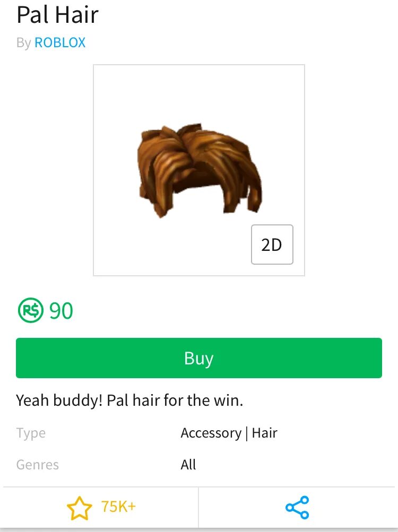Buy the Pal Hair item
Viewport: 398px width, 532px height.
(x=199, y=358)
